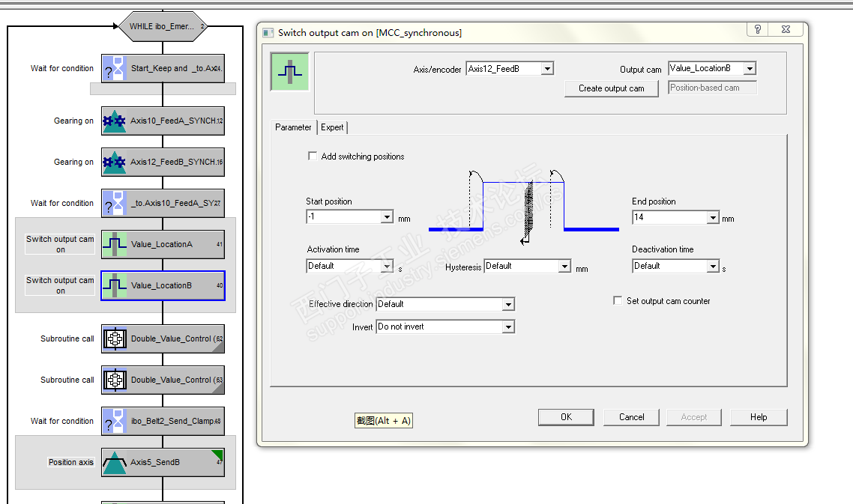Viewport: 853px width, 504px height.
Task: Click the Axis10_FeedA_SYNCH gearing icon
Action: coord(114,121)
